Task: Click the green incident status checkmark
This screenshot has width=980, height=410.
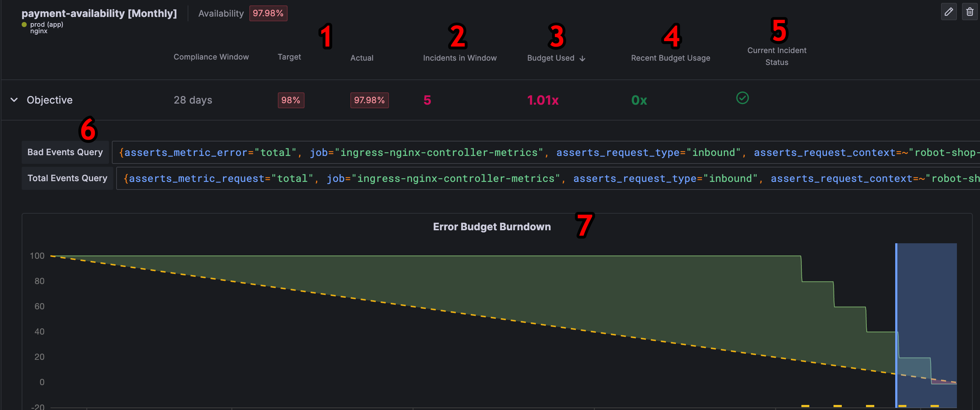Action: coord(742,98)
